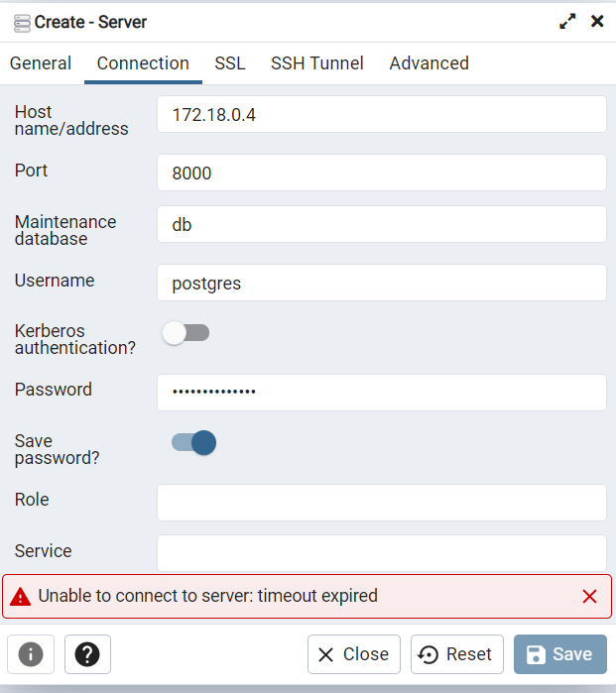The image size is (616, 693).
Task: Click the empty Role field
Action: 381,502
